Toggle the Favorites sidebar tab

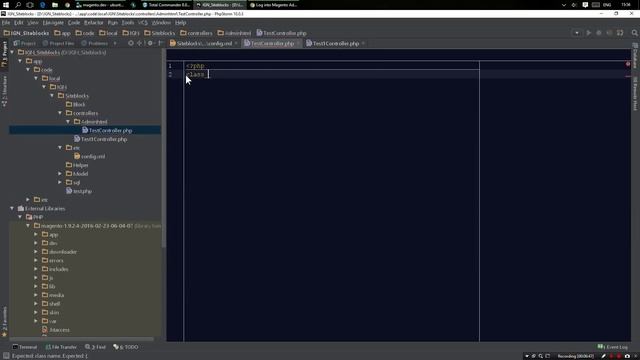pos(4,322)
